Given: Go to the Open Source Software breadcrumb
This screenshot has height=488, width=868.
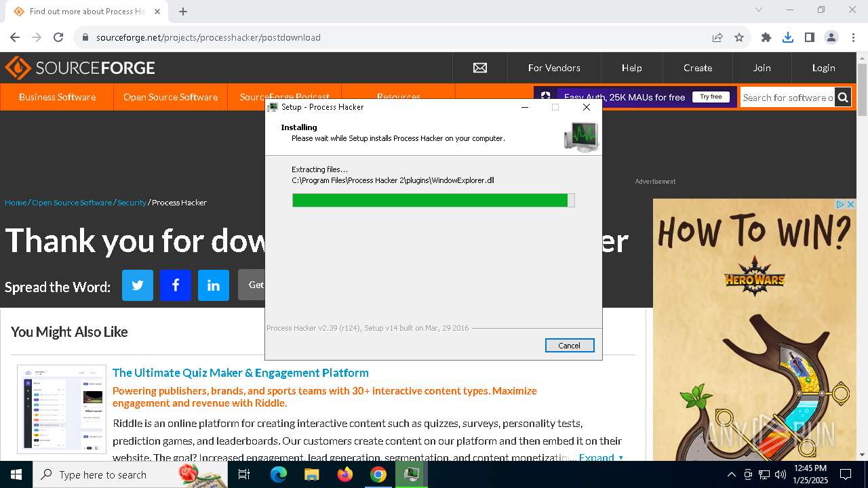Looking at the screenshot, I should (x=72, y=203).
